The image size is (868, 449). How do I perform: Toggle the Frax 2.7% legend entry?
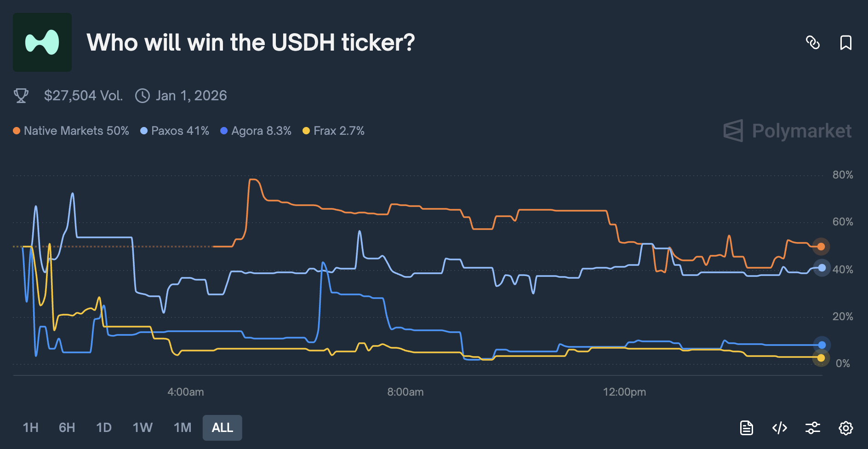tap(334, 131)
